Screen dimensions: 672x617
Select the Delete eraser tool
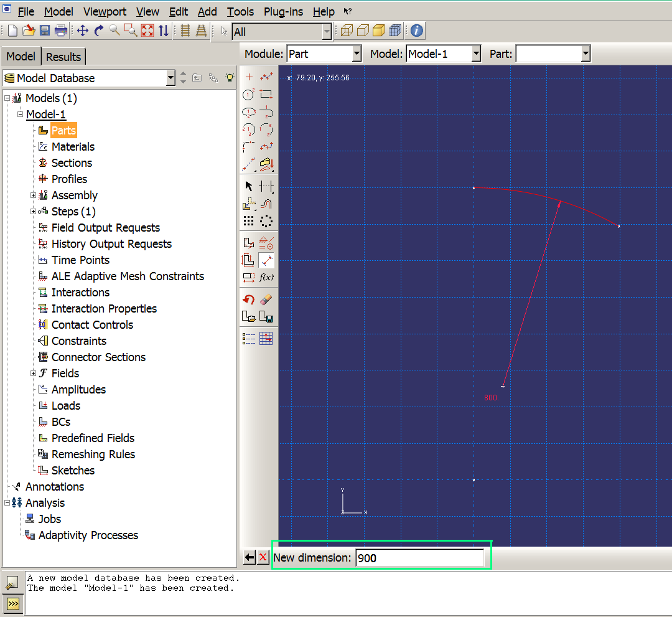[266, 299]
